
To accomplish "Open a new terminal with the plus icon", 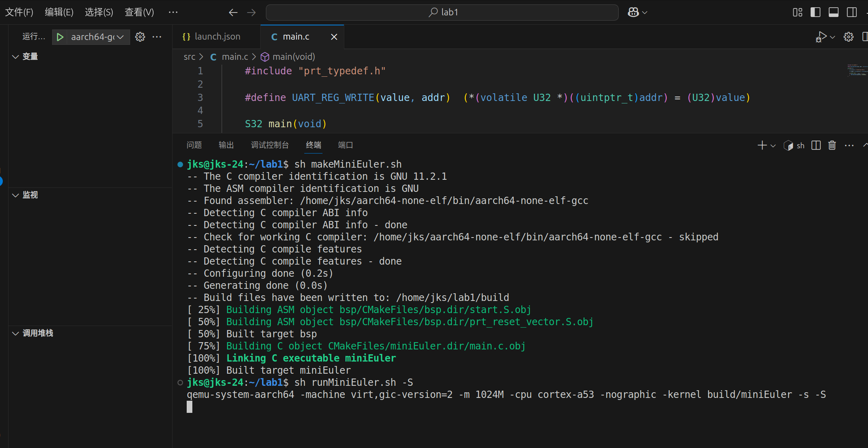I will point(762,145).
